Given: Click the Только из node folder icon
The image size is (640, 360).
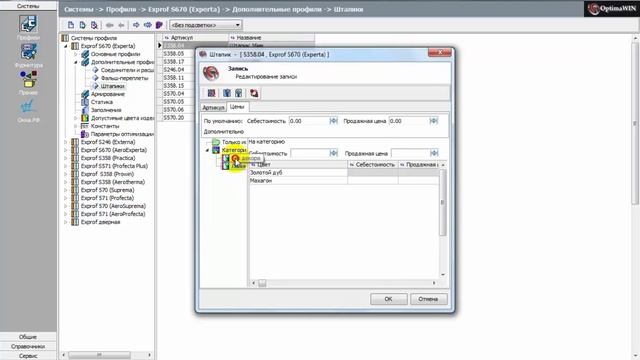Looking at the screenshot, I should [216, 142].
